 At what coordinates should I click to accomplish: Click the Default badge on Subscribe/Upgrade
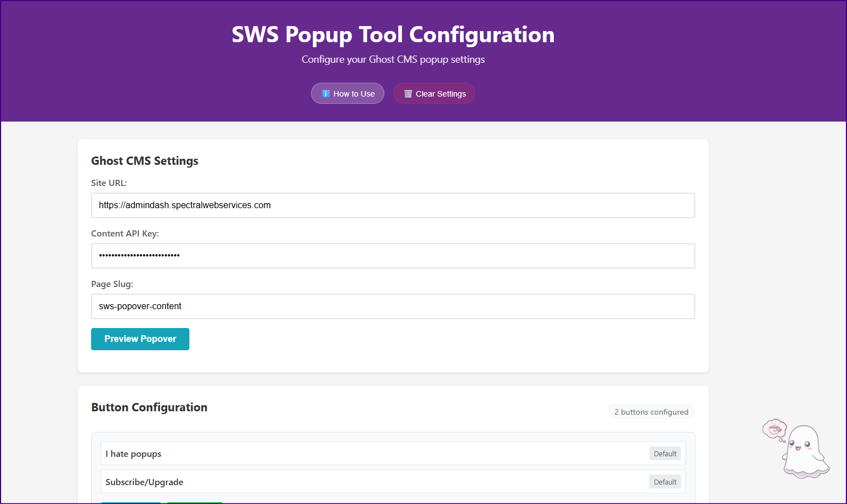point(665,482)
